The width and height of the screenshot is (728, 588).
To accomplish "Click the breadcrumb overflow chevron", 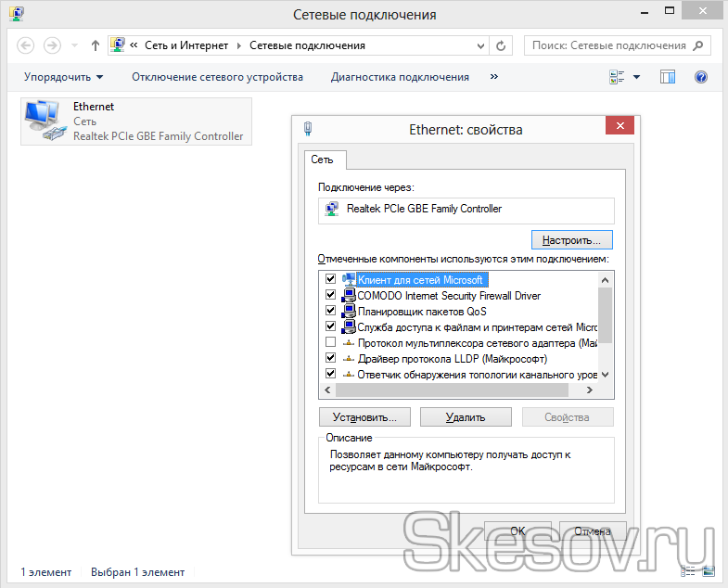I will [x=134, y=45].
